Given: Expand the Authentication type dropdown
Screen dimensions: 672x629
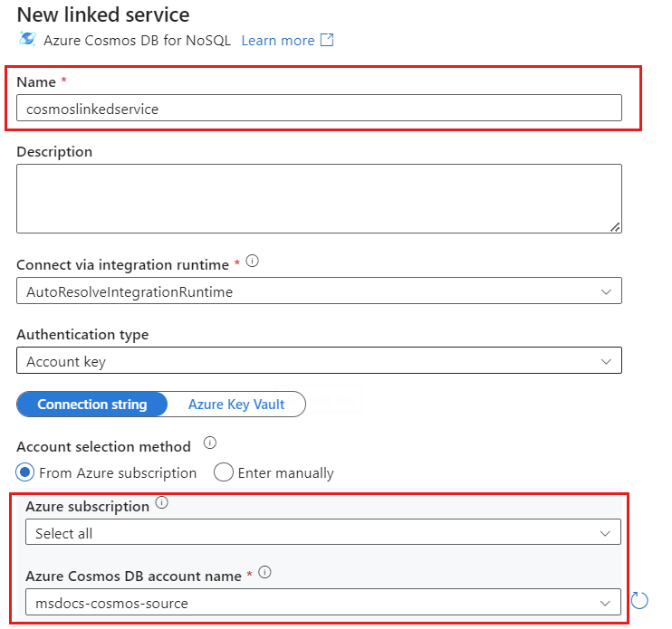Looking at the screenshot, I should (x=319, y=361).
